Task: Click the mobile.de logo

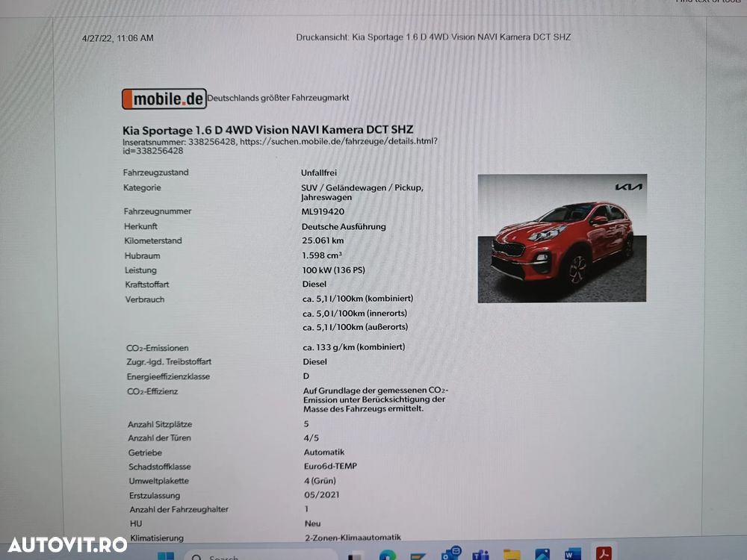Action: (164, 99)
